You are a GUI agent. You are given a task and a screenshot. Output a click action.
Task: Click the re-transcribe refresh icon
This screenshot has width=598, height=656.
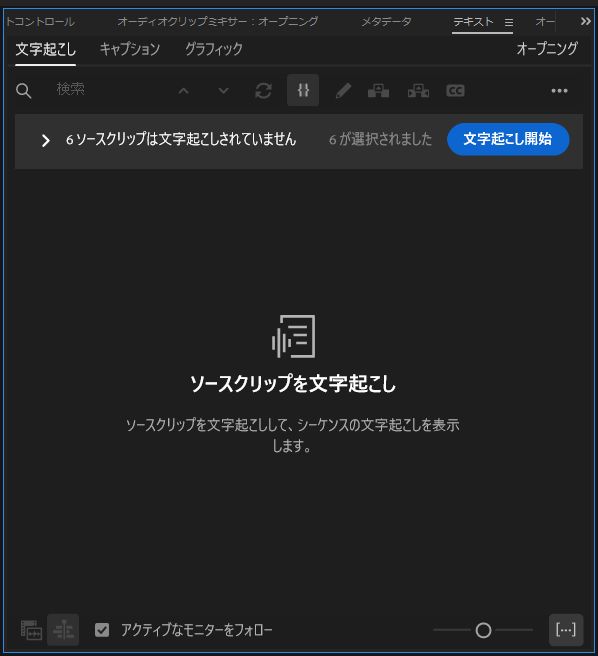[x=263, y=90]
